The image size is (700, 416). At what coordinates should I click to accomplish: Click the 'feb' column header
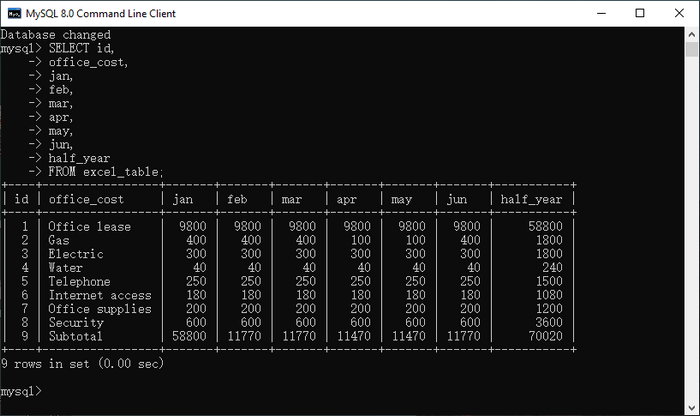(x=237, y=199)
